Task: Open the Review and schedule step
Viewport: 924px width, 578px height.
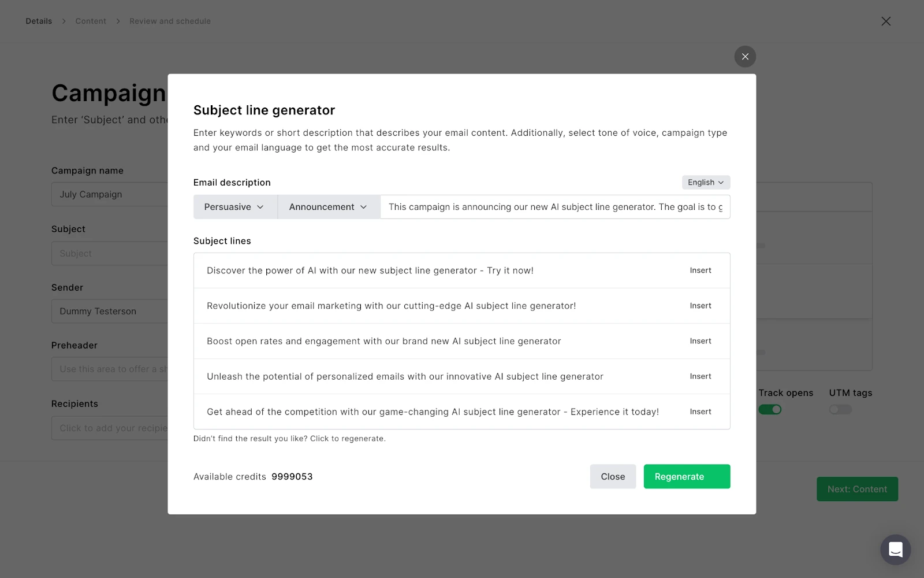Action: [x=170, y=21]
